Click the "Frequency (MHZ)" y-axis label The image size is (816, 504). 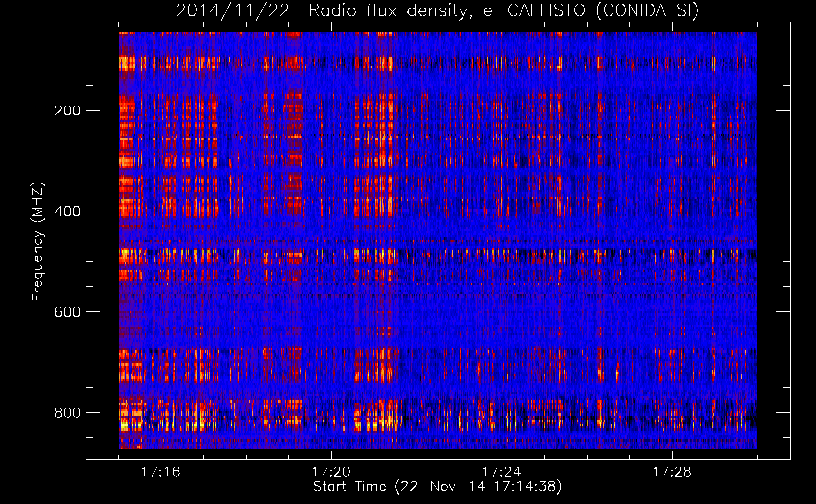[x=38, y=242]
